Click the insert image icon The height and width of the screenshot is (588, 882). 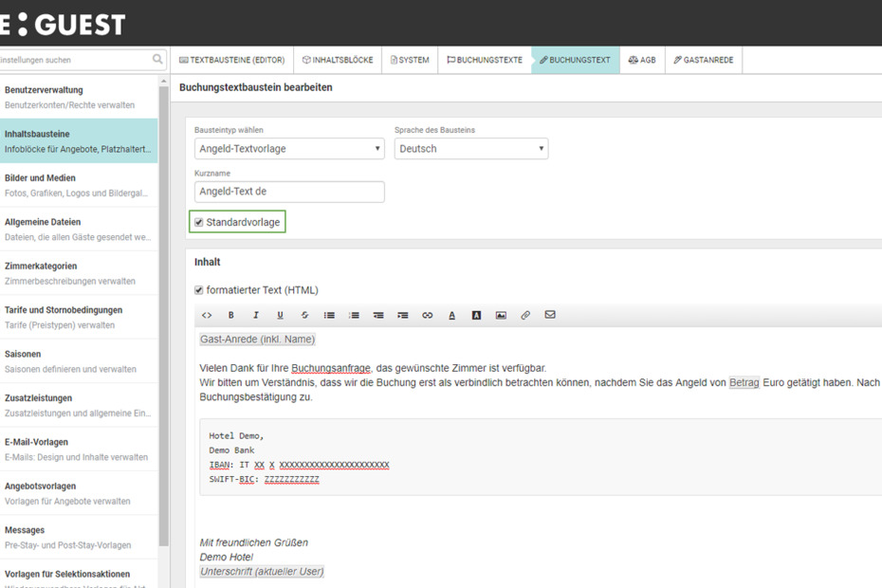[x=501, y=315]
